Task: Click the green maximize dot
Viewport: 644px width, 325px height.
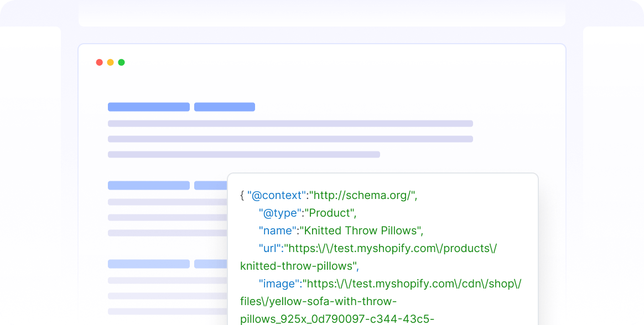Action: click(x=122, y=62)
